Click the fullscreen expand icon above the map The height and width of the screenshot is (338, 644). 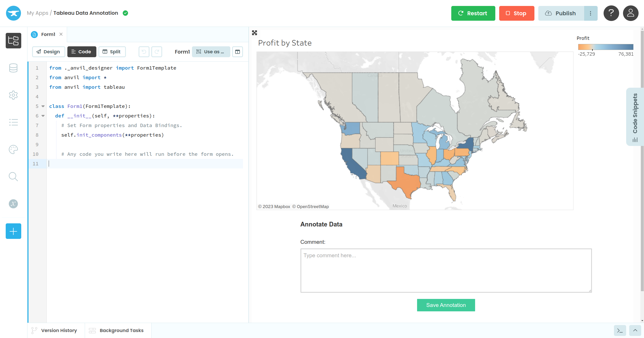click(254, 33)
